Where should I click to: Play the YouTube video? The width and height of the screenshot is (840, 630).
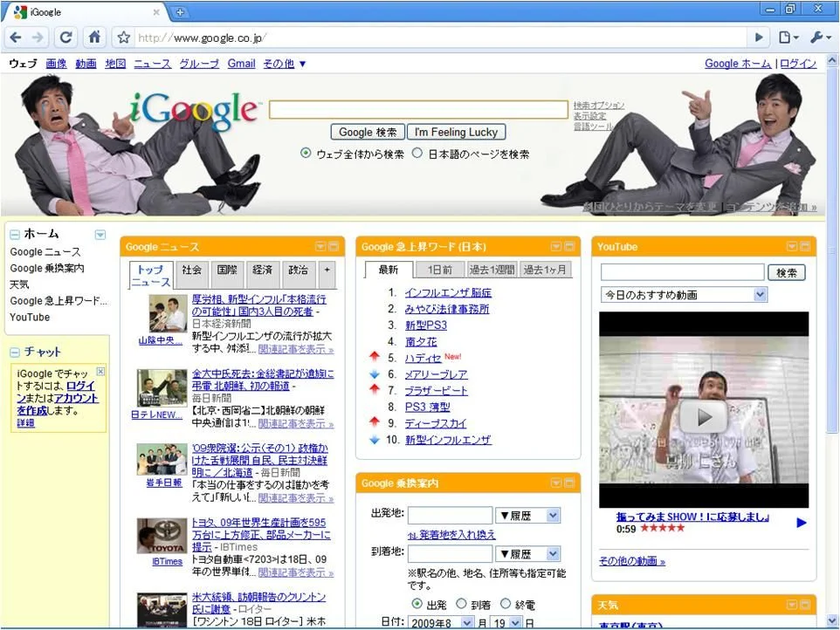704,417
